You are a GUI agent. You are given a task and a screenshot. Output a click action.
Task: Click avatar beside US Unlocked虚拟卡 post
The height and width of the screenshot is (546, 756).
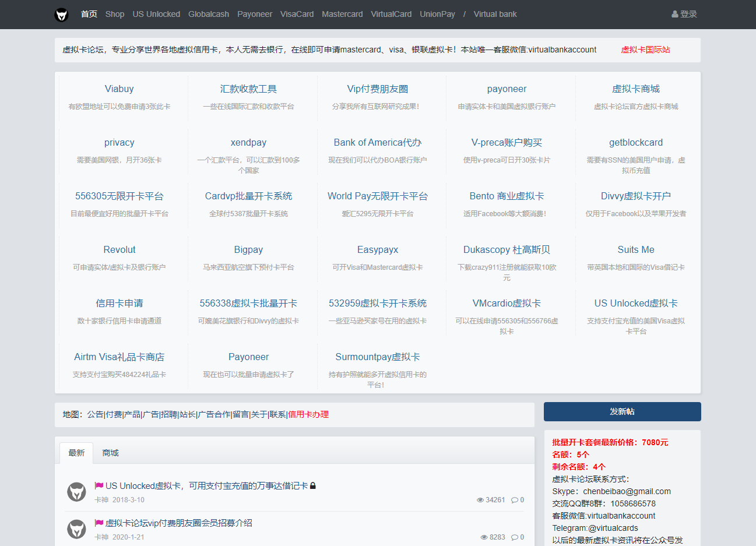(x=76, y=492)
